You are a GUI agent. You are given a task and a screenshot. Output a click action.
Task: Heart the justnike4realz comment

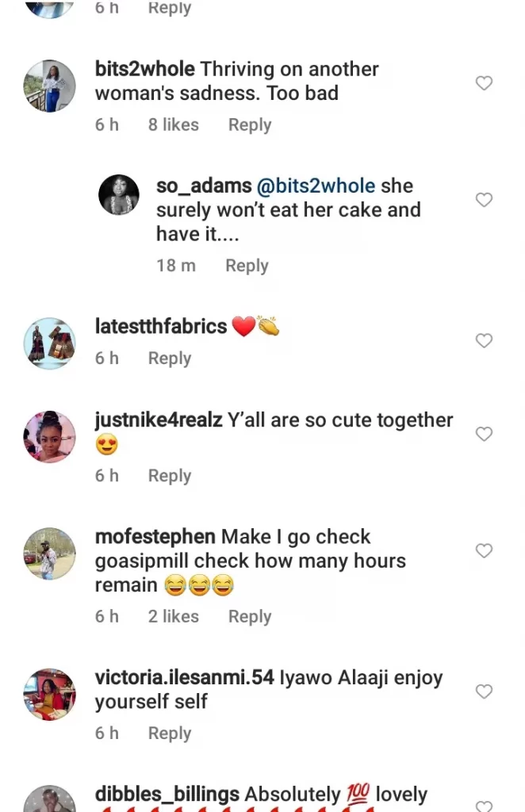point(484,434)
